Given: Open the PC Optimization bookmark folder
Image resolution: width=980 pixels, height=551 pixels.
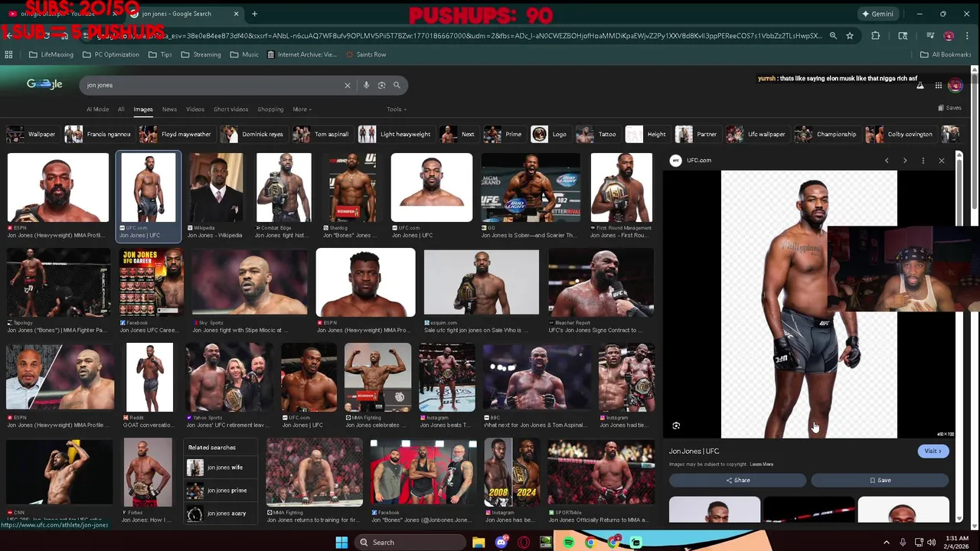Looking at the screenshot, I should (110, 54).
